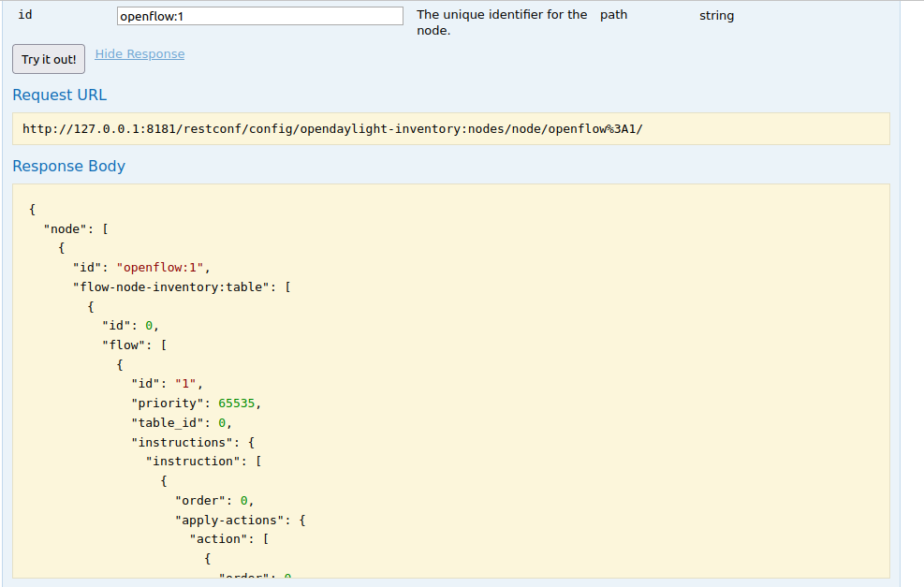Select the Request URL heading
This screenshot has height=587, width=924.
[60, 95]
